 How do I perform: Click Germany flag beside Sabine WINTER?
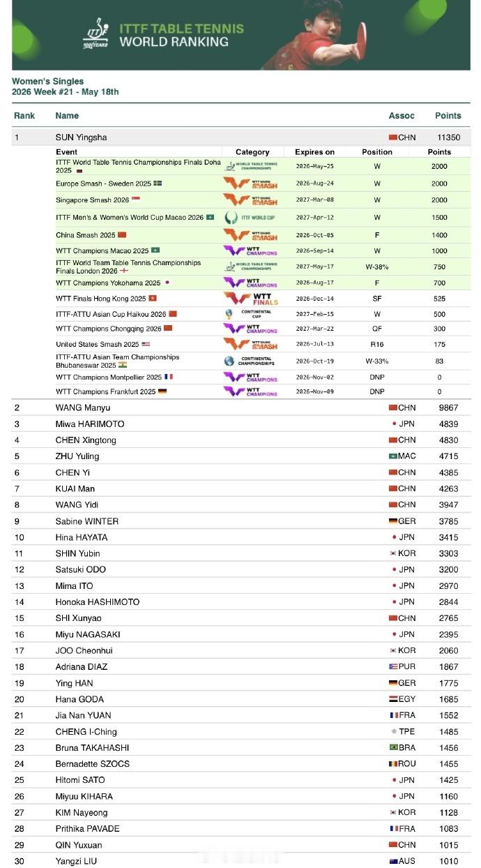(392, 521)
